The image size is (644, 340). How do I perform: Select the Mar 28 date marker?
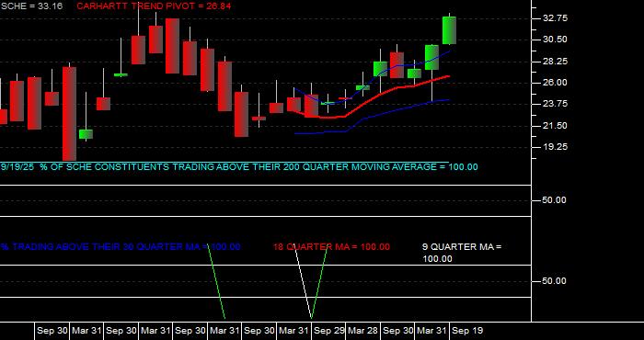pyautogui.click(x=363, y=331)
